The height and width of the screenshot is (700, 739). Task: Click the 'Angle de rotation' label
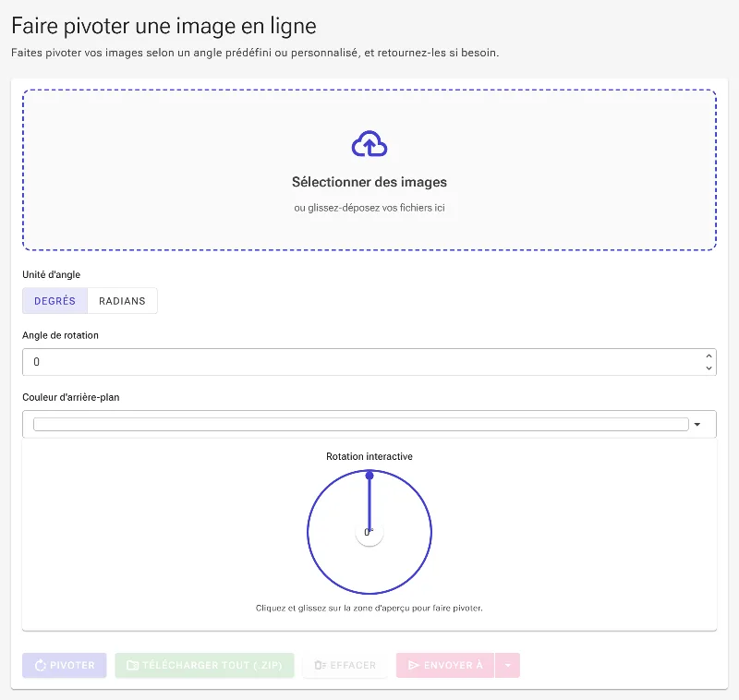[60, 335]
